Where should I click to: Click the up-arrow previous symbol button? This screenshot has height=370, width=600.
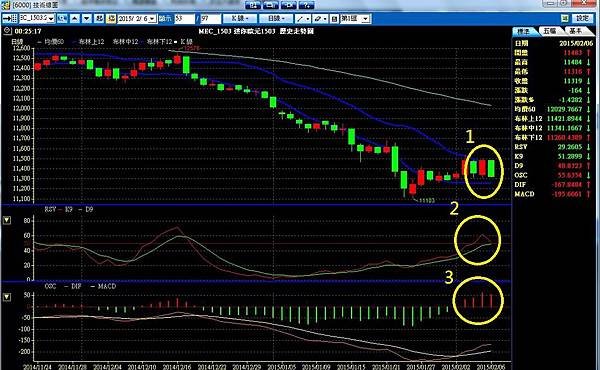tap(75, 18)
